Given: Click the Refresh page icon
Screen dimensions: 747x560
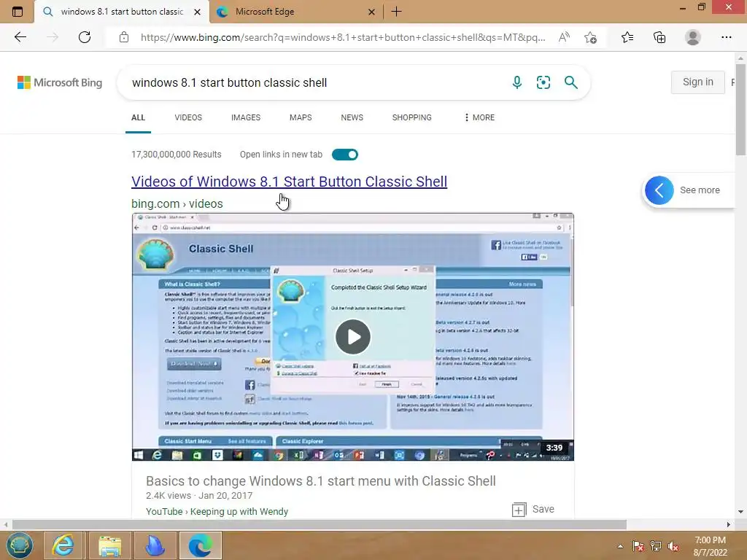Looking at the screenshot, I should (x=85, y=37).
